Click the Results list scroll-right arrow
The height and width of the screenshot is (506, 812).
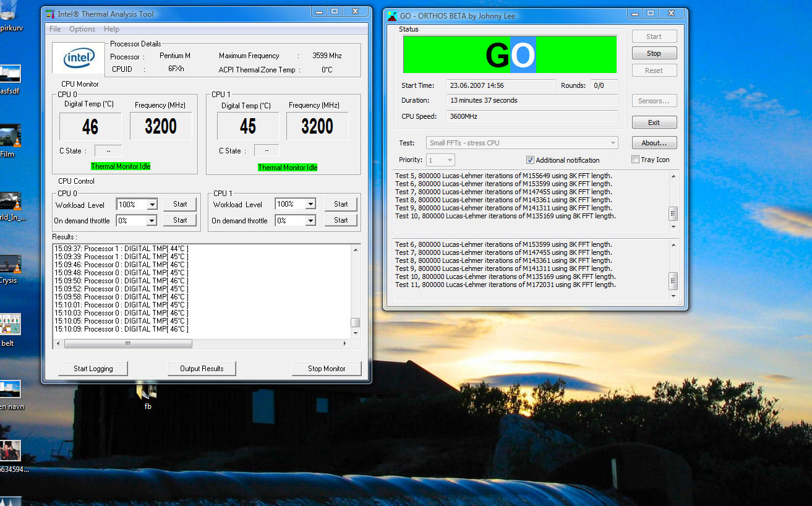click(346, 343)
